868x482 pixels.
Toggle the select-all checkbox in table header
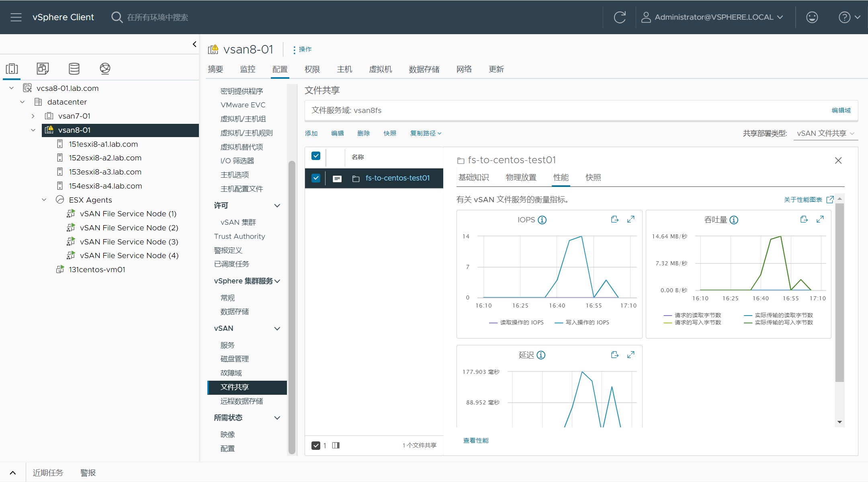click(x=316, y=156)
